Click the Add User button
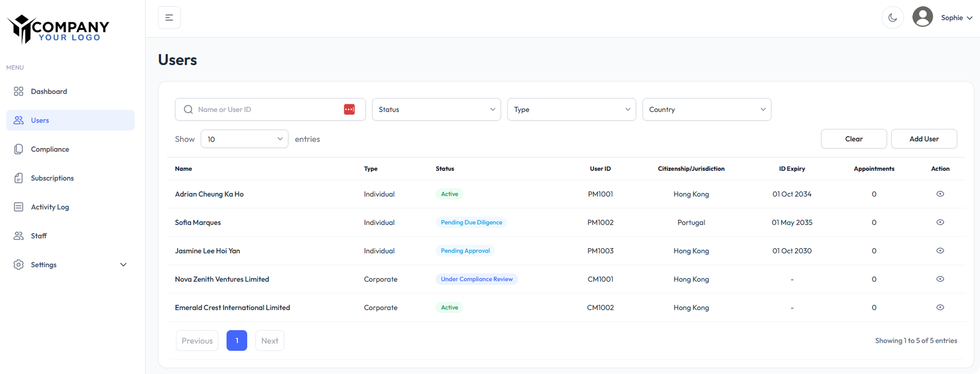 coord(924,139)
